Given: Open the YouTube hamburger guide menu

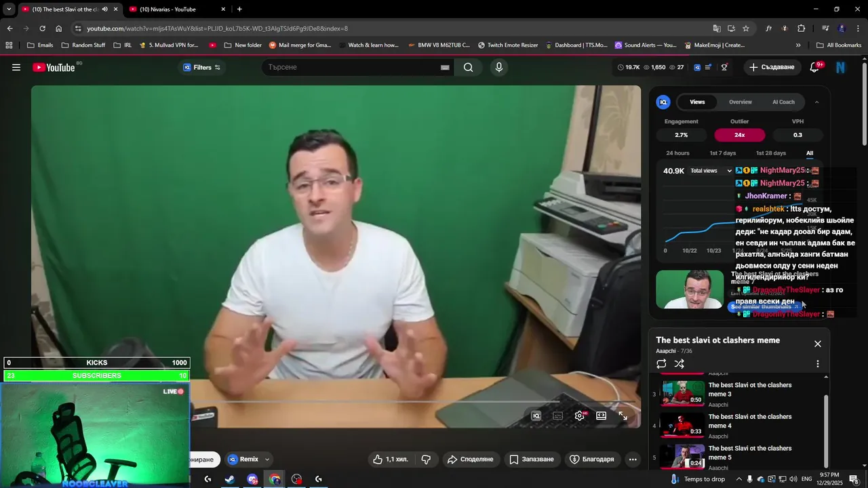Looking at the screenshot, I should 16,67.
